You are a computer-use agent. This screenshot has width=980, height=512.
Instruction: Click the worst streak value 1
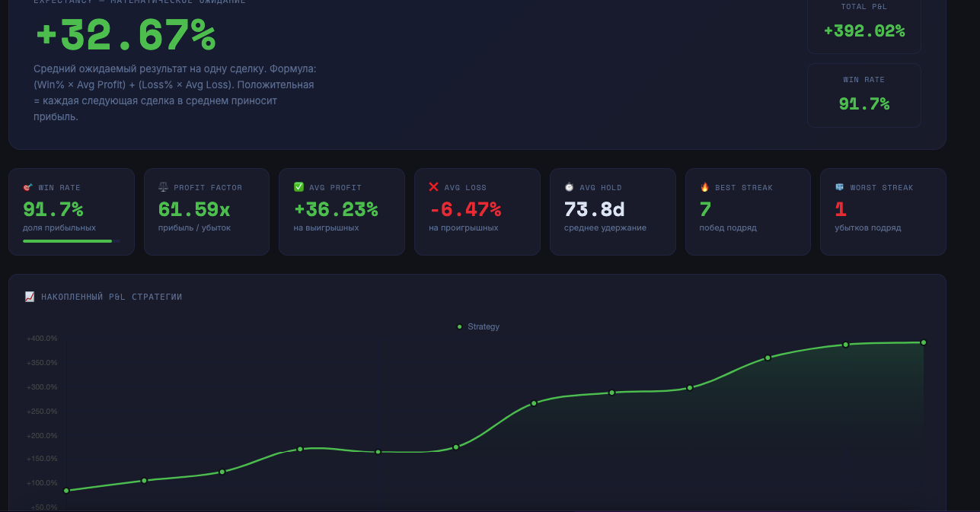click(841, 209)
